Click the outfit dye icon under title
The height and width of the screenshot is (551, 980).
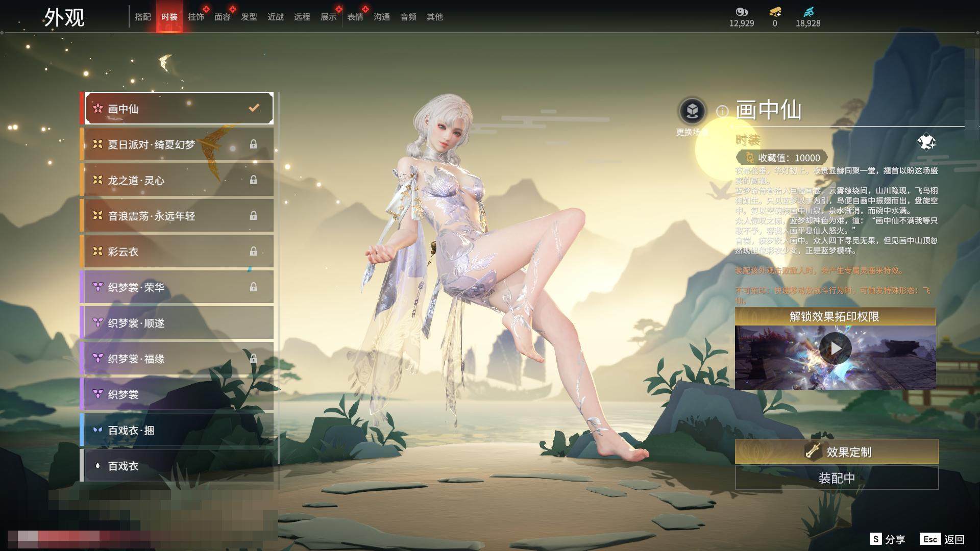click(926, 142)
